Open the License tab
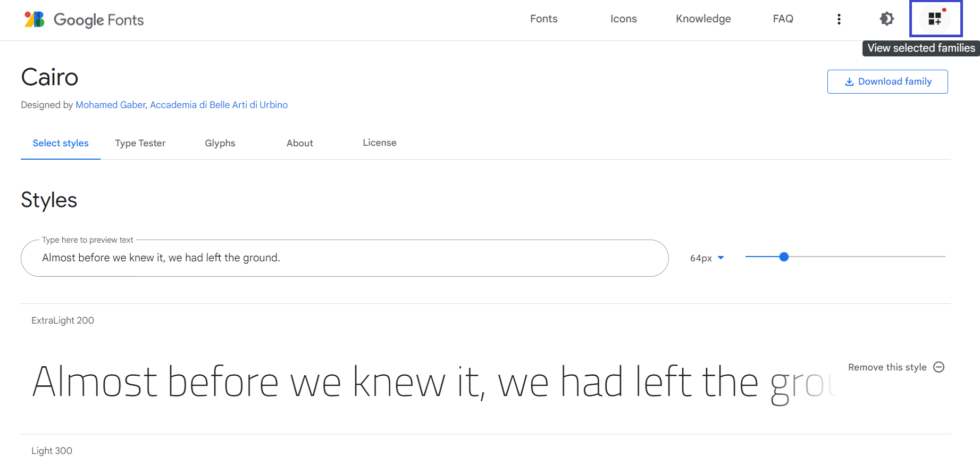 [x=380, y=143]
